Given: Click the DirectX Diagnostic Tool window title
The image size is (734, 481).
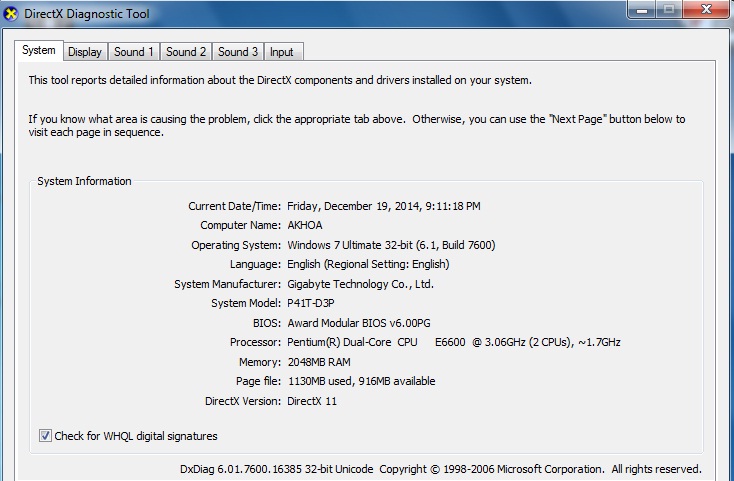Looking at the screenshot, I should 87,14.
